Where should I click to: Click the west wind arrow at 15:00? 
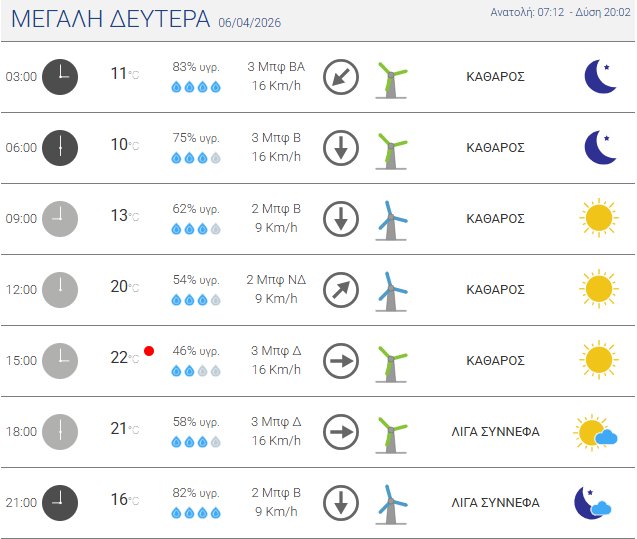pos(341,361)
